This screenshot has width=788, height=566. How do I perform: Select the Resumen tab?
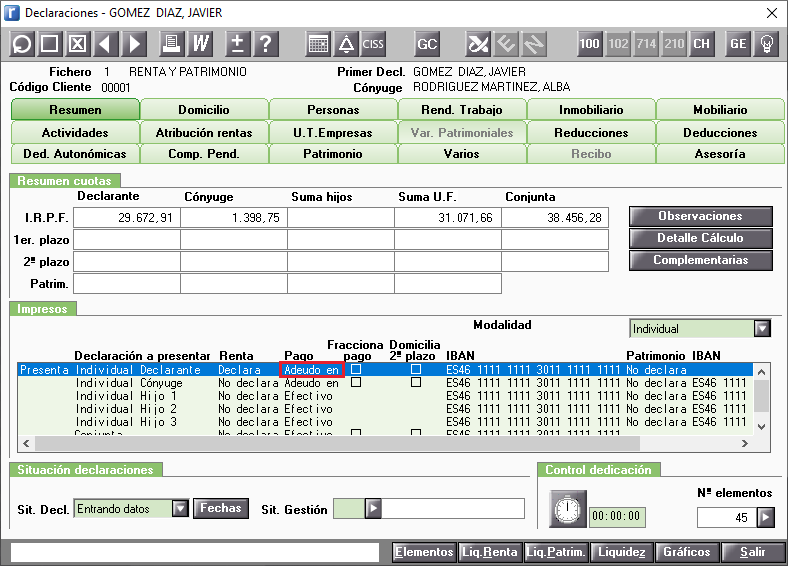pyautogui.click(x=75, y=110)
